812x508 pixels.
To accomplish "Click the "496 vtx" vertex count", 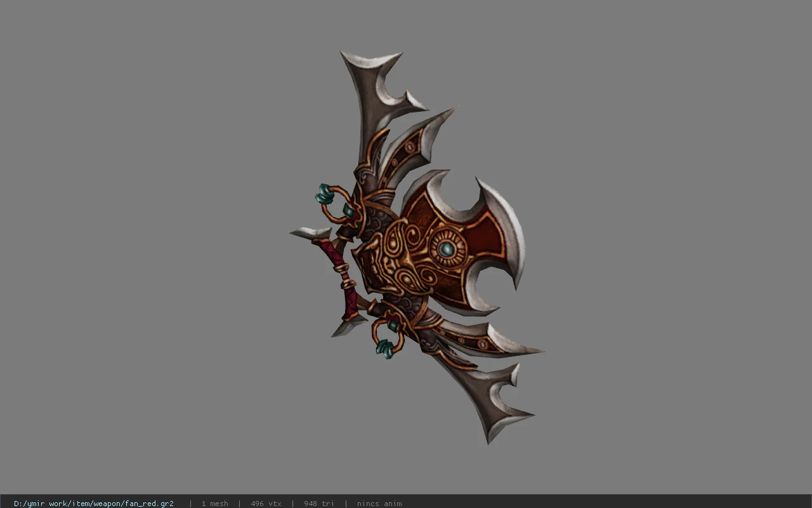I will tap(266, 504).
